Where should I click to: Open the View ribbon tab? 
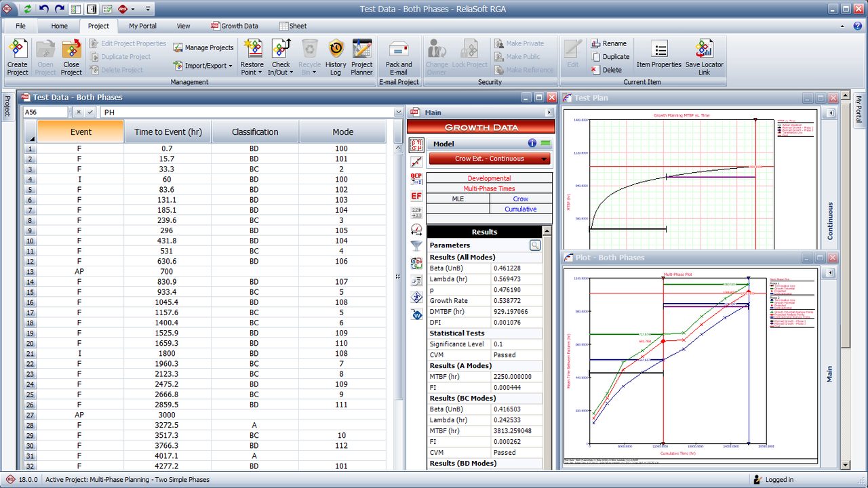tap(182, 26)
